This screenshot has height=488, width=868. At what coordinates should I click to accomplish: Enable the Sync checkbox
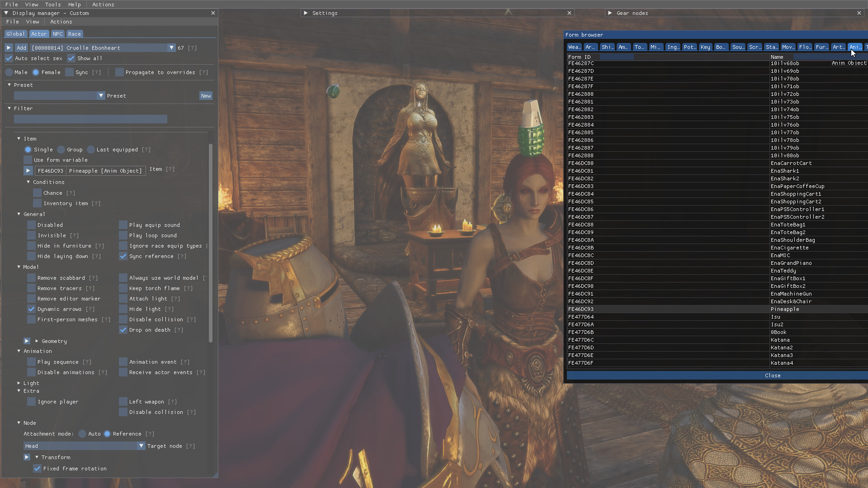[69, 72]
